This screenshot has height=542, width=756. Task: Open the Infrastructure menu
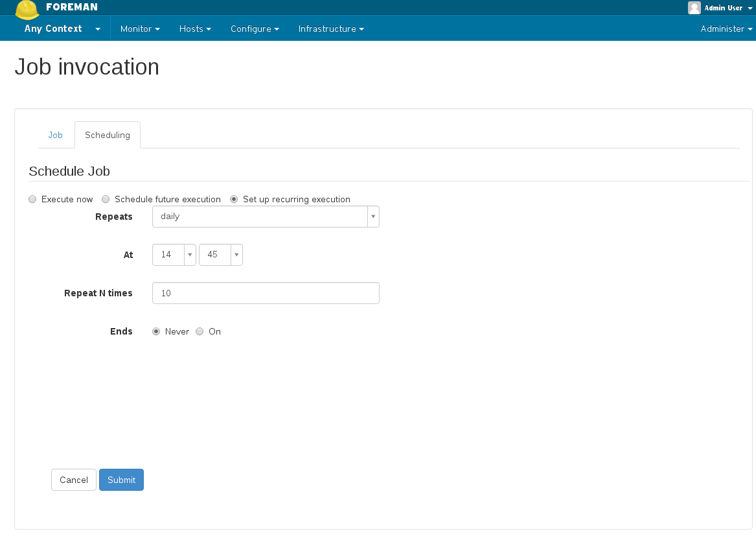(x=331, y=29)
